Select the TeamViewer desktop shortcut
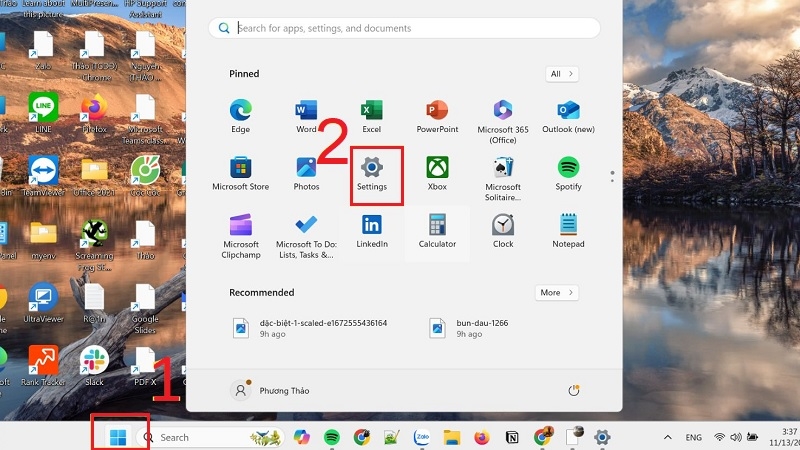800x450 pixels. tap(43, 177)
